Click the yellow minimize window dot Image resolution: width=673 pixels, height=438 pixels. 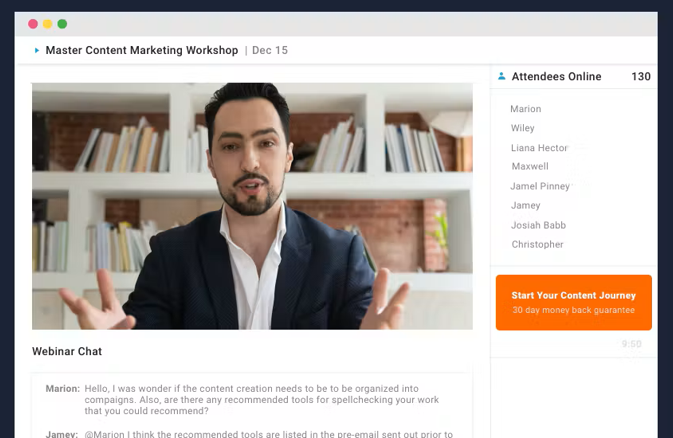point(48,24)
